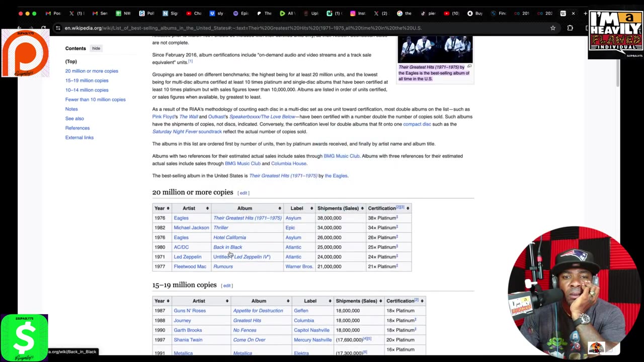Open the Speakerboxxx/The Love Below link
Viewport: 644px width, 362px height.
262,117
